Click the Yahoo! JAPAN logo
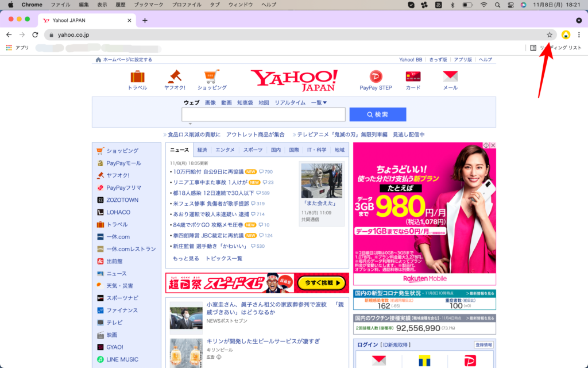The width and height of the screenshot is (588, 368). pos(295,80)
